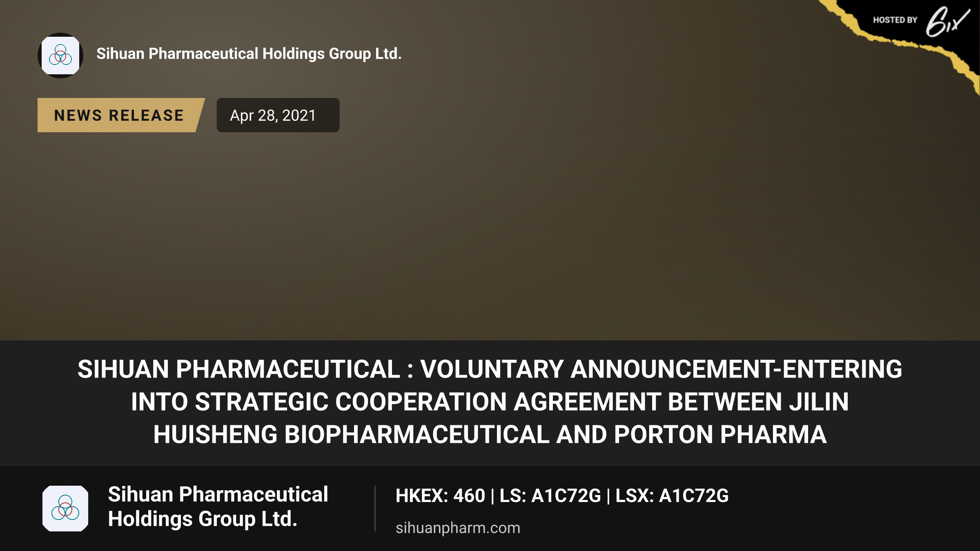The image size is (980, 551).
Task: Click the footer text Holdings Group Ltd.
Action: 203,519
